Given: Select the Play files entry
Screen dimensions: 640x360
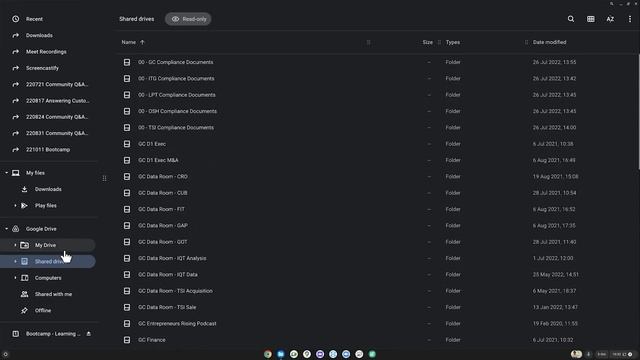Looking at the screenshot, I should [46, 206].
